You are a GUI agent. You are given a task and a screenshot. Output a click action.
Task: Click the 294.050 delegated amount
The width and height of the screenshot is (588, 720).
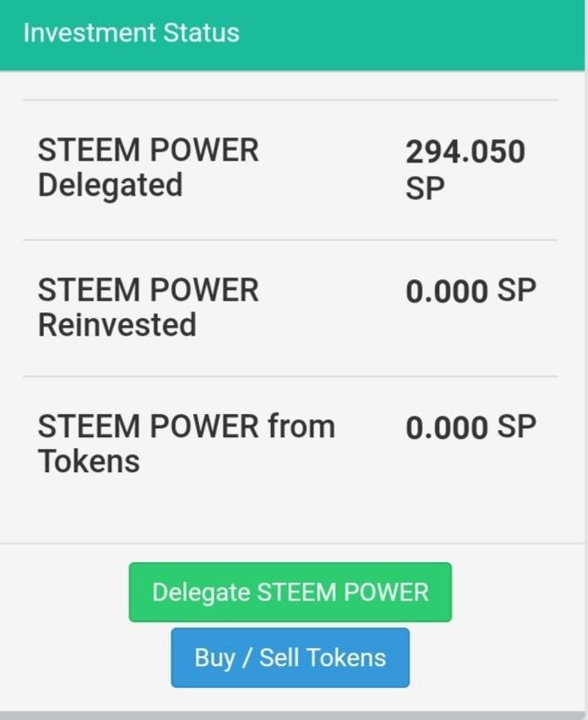pos(465,152)
